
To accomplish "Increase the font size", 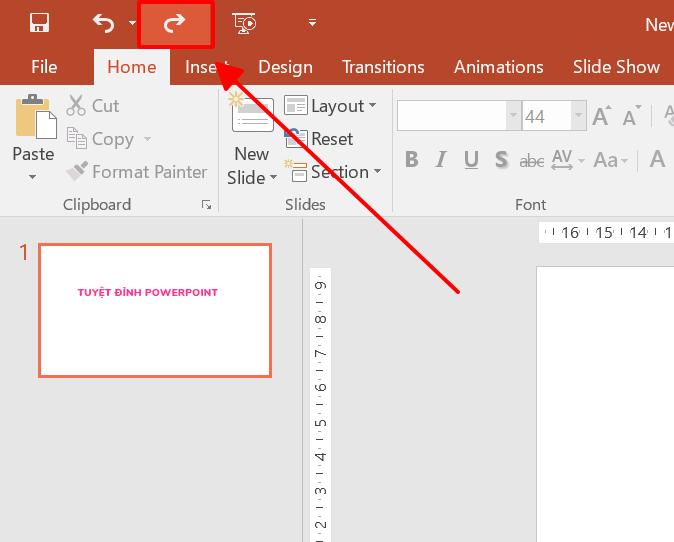I will [x=601, y=116].
